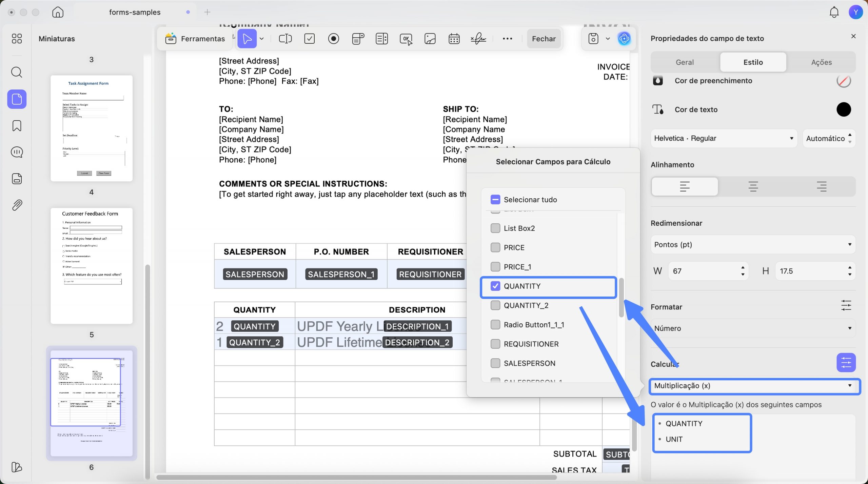The height and width of the screenshot is (484, 868).
Task: Open the Helvetica · Regular font dropdown
Action: [x=724, y=138]
